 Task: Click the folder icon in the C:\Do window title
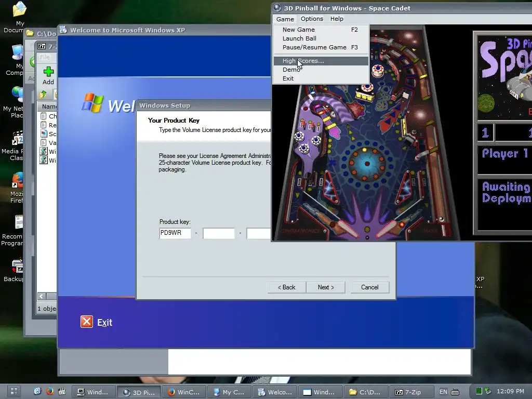[30, 33]
